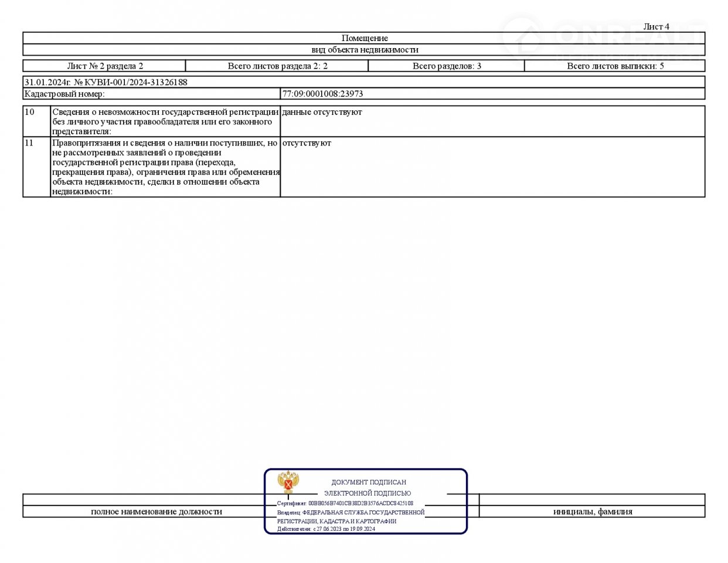Click "полное наименование должности" field caption
This screenshot has height=563, width=728.
(157, 511)
